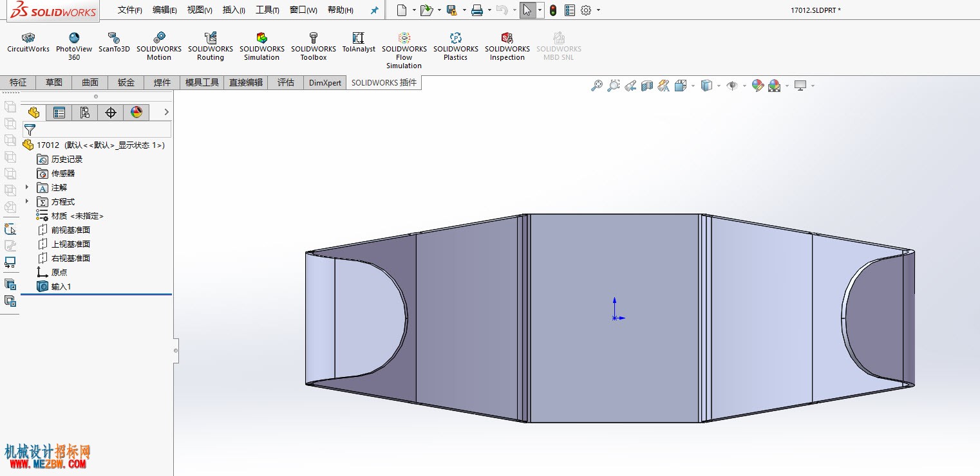This screenshot has height=476, width=980.
Task: Open SOLIDWORKS Flow Simulation
Action: pos(404,51)
